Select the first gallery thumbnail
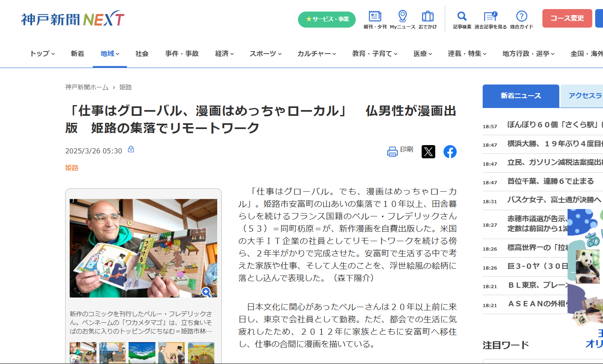This screenshot has height=364, width=603. click(83, 352)
